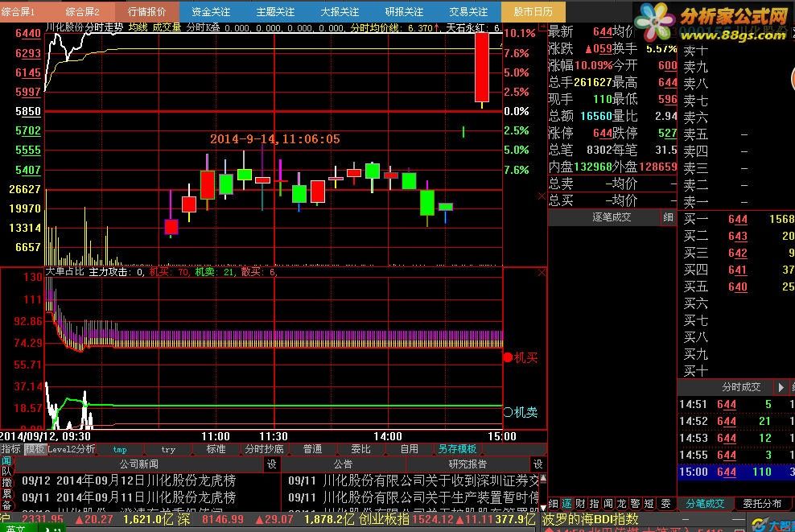Click 设 settings beside 研究报告
The image size is (795, 532).
pos(538,464)
